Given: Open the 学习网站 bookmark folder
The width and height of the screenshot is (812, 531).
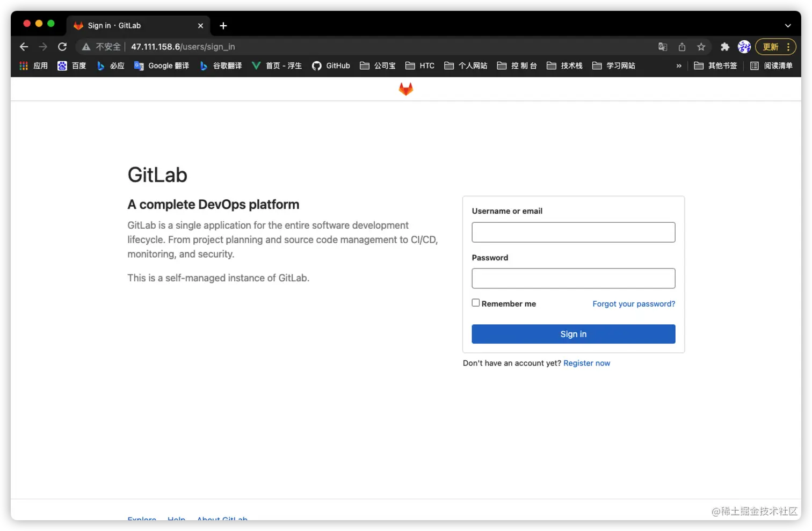Looking at the screenshot, I should pos(614,66).
